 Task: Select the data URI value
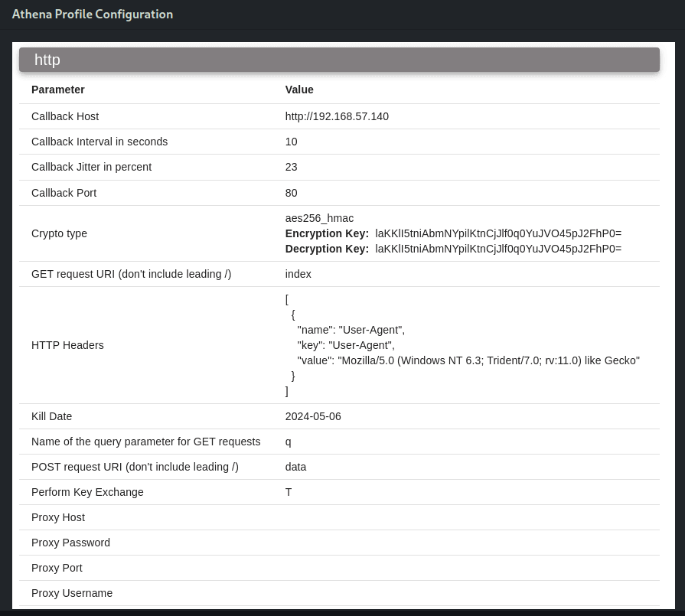tap(295, 467)
